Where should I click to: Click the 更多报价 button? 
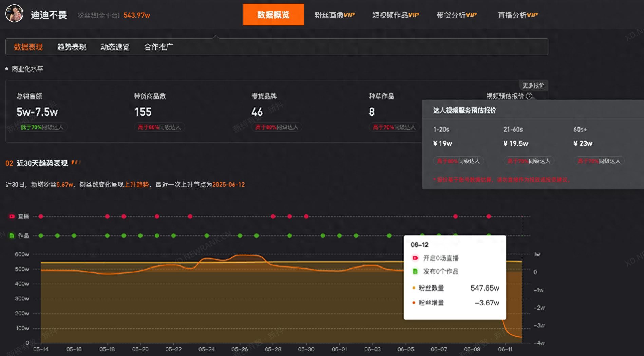[x=533, y=85]
